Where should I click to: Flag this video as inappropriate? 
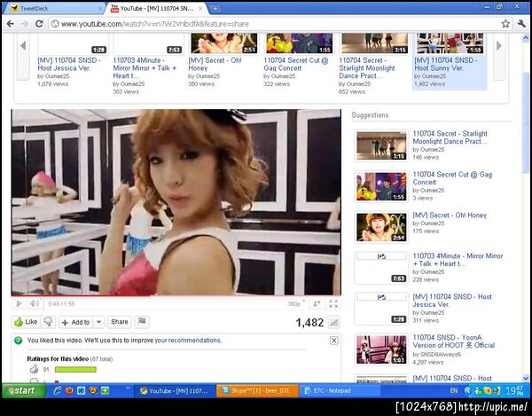click(x=142, y=322)
